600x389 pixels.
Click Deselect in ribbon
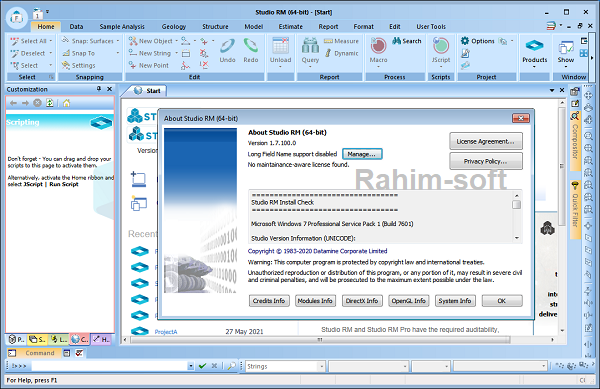coord(28,53)
